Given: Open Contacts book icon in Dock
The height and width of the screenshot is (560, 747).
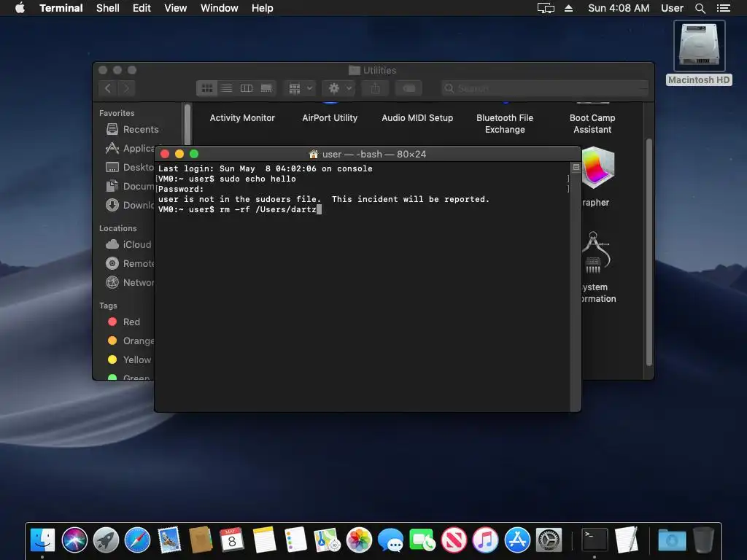Looking at the screenshot, I should tap(201, 540).
